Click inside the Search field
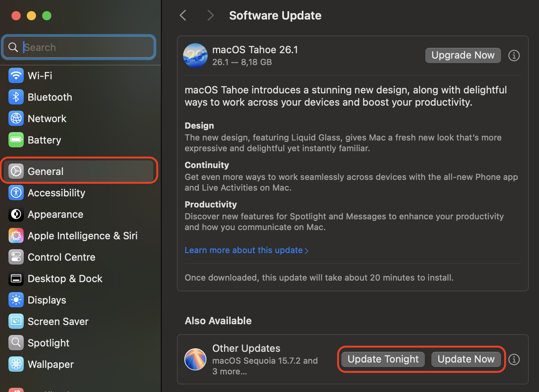The image size is (539, 392). [79, 47]
